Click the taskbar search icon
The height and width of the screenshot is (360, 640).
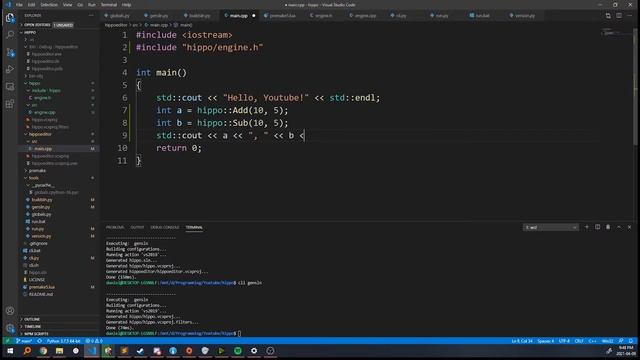click(27, 351)
